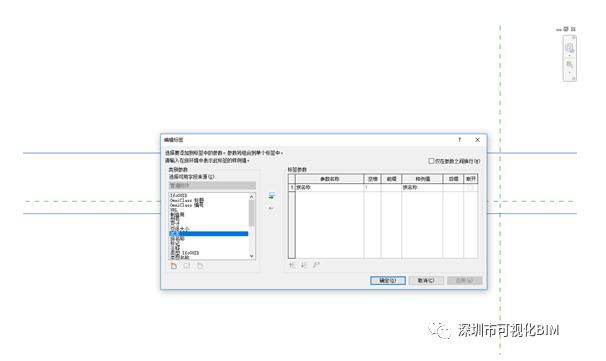Minimize the drawing view window
Screen dimensions: 606x361
tap(559, 29)
